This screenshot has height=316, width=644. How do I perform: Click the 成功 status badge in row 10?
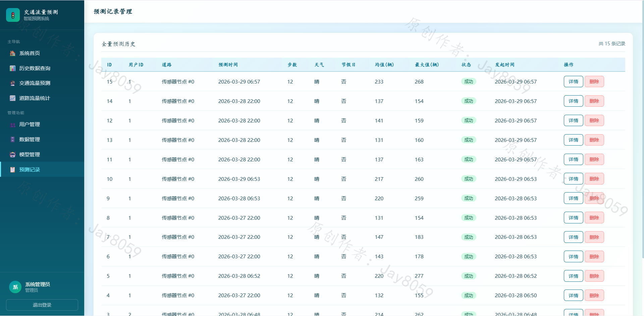coord(469,179)
